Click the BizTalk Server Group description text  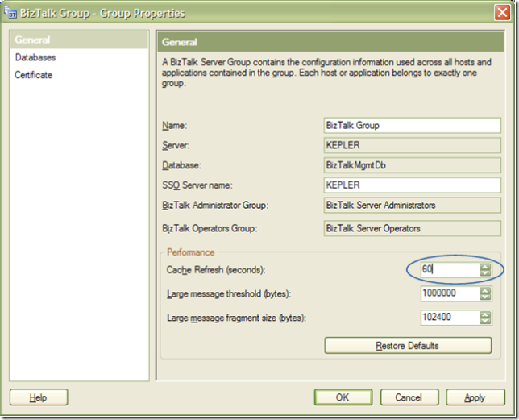tap(326, 73)
